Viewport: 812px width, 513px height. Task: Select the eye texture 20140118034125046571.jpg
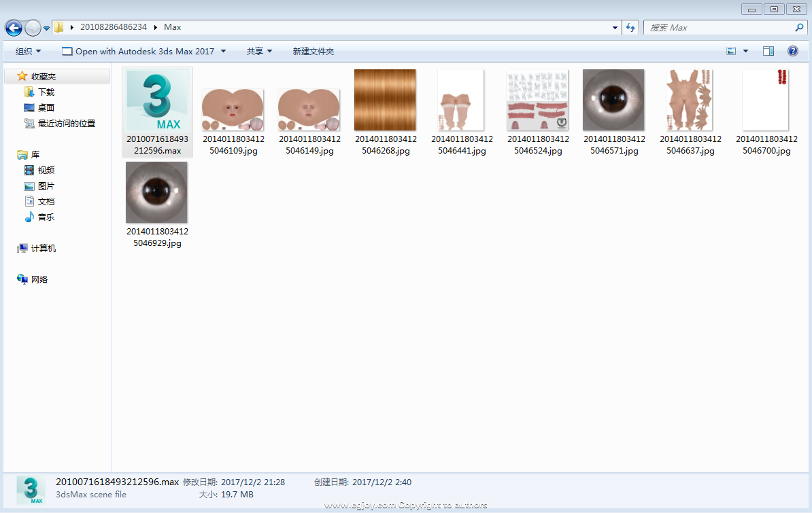pyautogui.click(x=613, y=100)
